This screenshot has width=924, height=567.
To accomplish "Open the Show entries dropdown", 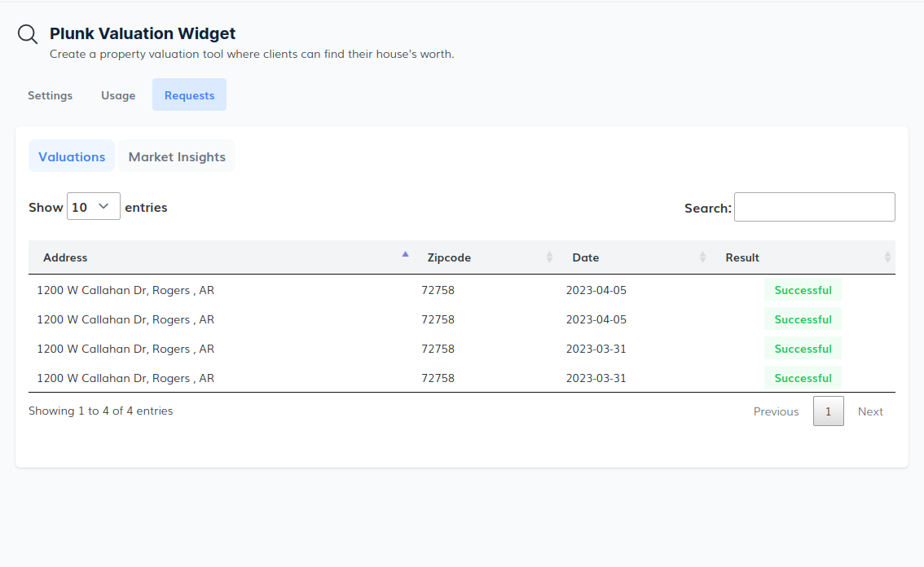I will tap(93, 207).
